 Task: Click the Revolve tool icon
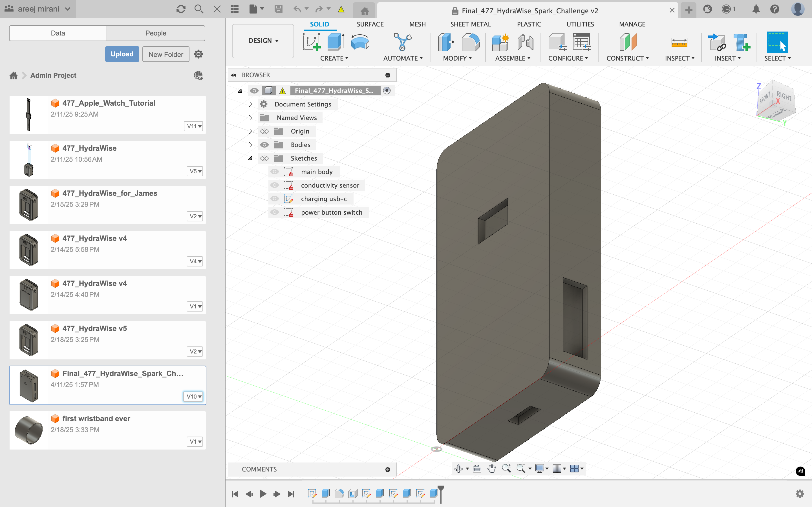pyautogui.click(x=360, y=43)
